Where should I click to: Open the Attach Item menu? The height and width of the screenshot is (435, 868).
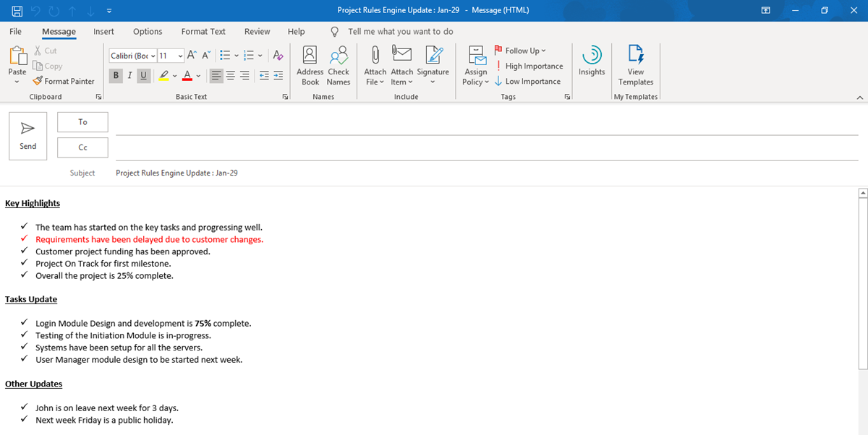click(x=401, y=65)
